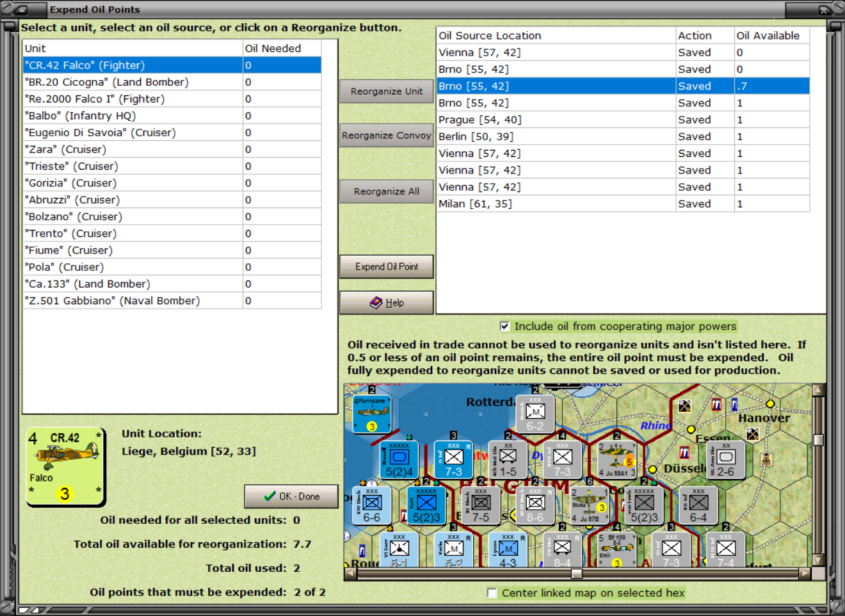Open the Help button
This screenshot has width=845, height=616.
387,303
